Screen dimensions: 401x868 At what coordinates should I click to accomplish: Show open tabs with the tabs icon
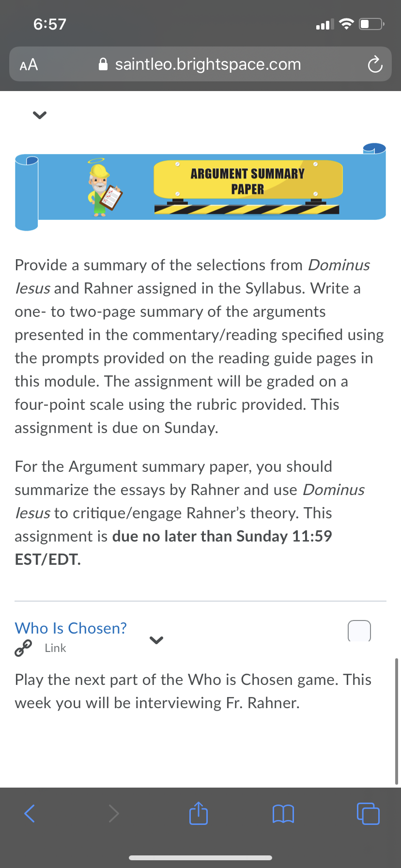point(368,813)
